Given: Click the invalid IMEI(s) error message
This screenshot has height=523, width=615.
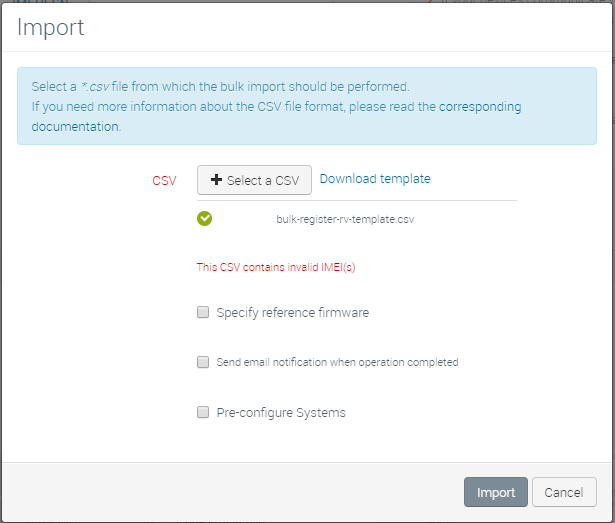Looking at the screenshot, I should coord(276,268).
